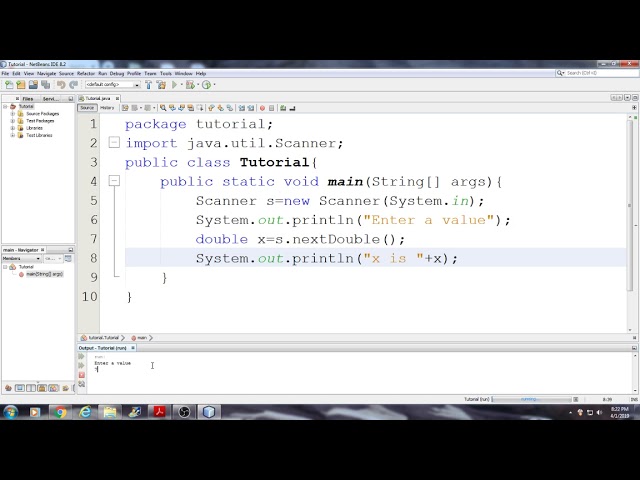Click the Previous Bookmark icon
The height and width of the screenshot is (480, 640).
[211, 108]
